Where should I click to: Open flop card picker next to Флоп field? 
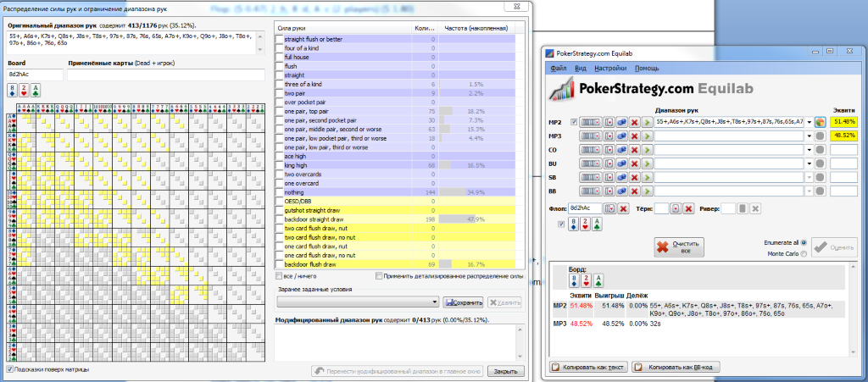click(x=610, y=208)
